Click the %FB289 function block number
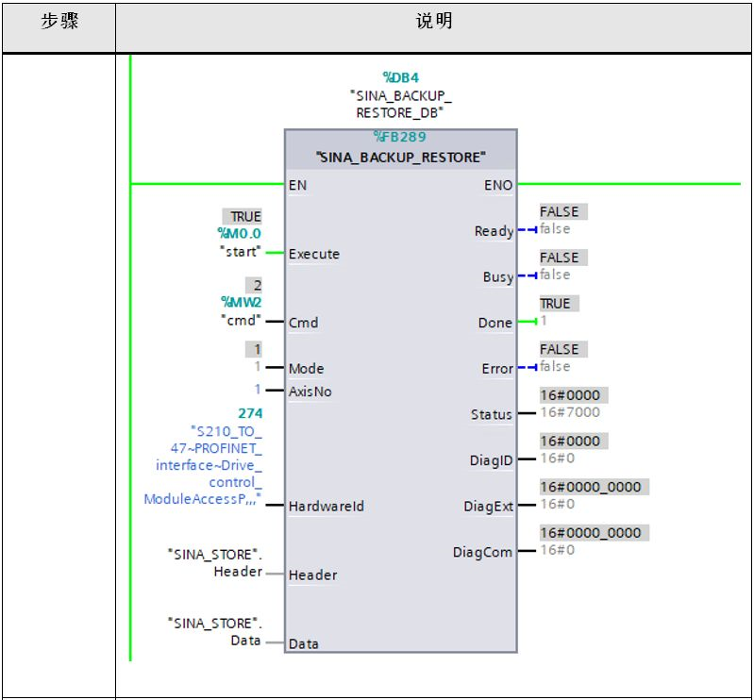 (400, 137)
